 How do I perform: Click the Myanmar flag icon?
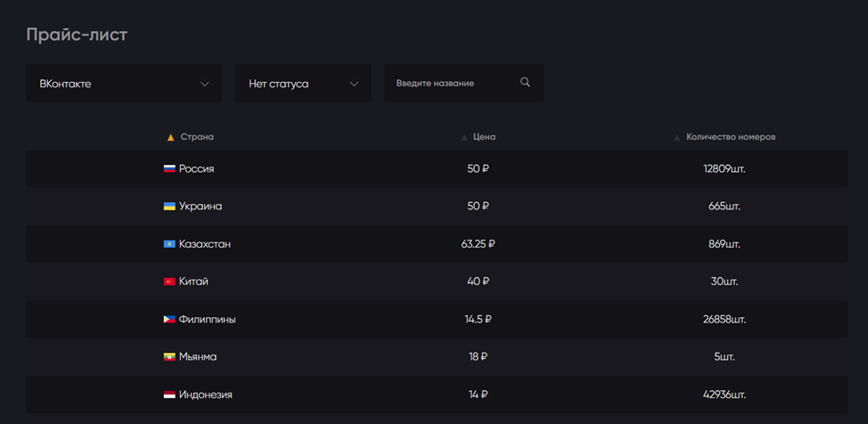pyautogui.click(x=169, y=357)
